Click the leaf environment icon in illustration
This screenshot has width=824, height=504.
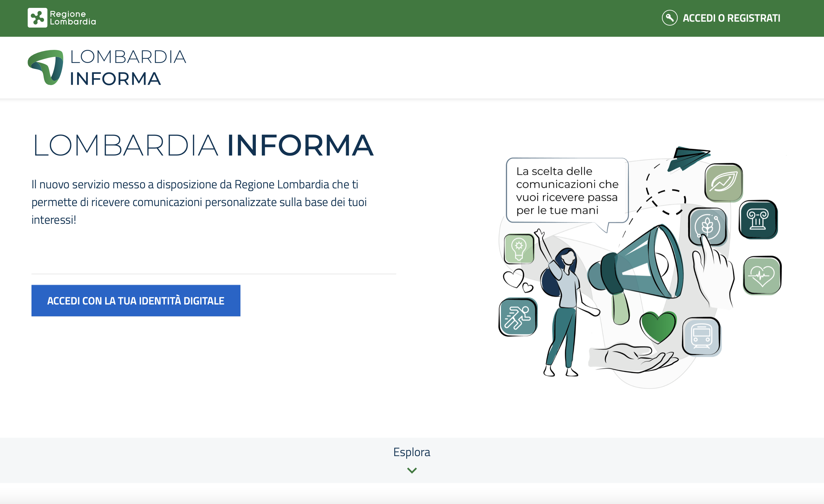pos(724,182)
